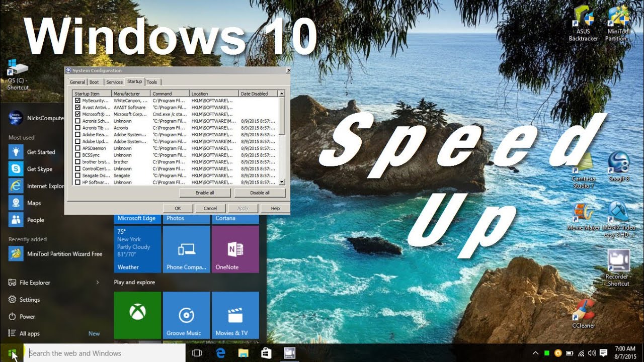Viewport: 644px width, 362px height.
Task: Check Adobe Rea... startup item
Action: (x=77, y=135)
